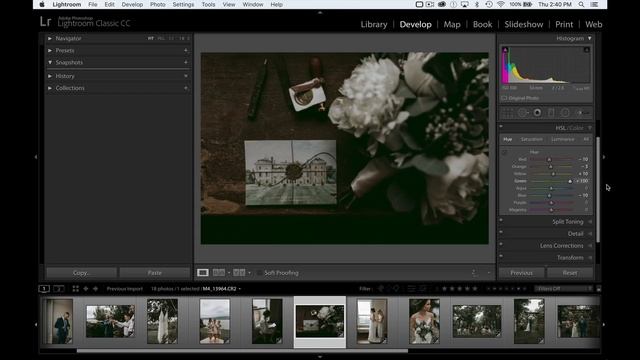Select the Saturation tab in HSL
The height and width of the screenshot is (360, 640).
pyautogui.click(x=531, y=140)
